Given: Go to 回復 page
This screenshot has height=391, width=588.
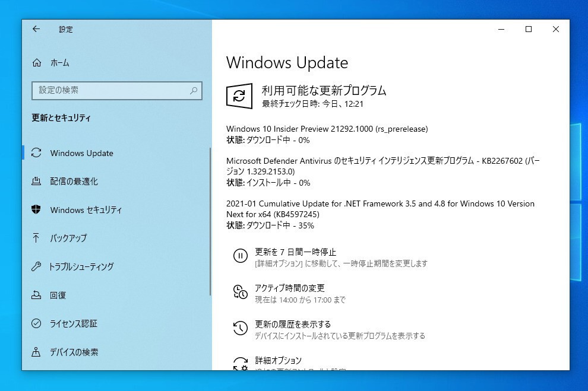Looking at the screenshot, I should [x=58, y=295].
